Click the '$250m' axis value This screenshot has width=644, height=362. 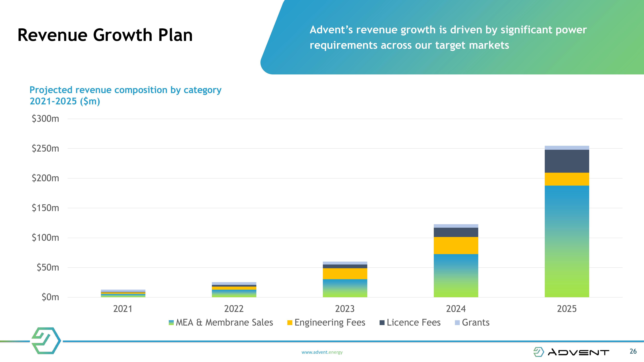(45, 148)
